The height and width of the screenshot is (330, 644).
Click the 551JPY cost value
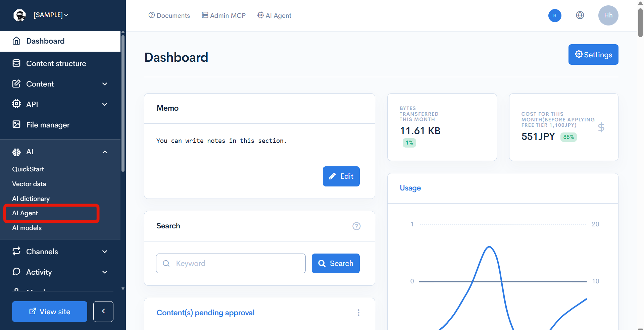[538, 136]
